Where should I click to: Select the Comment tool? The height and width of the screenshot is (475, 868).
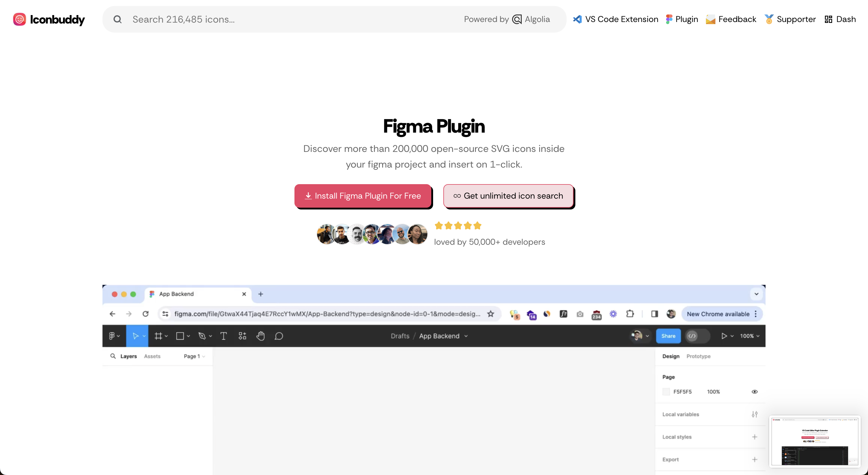click(279, 336)
